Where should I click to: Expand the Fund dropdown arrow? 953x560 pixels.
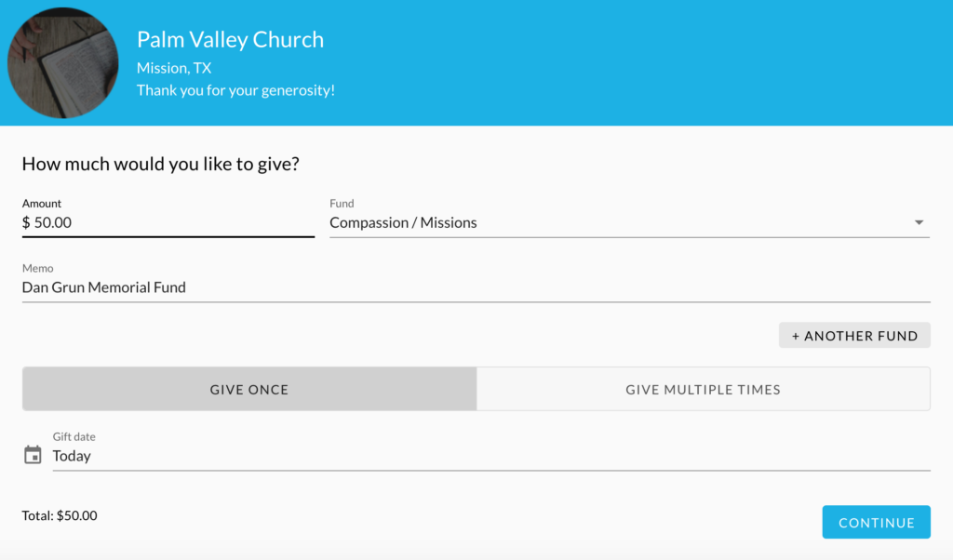919,223
